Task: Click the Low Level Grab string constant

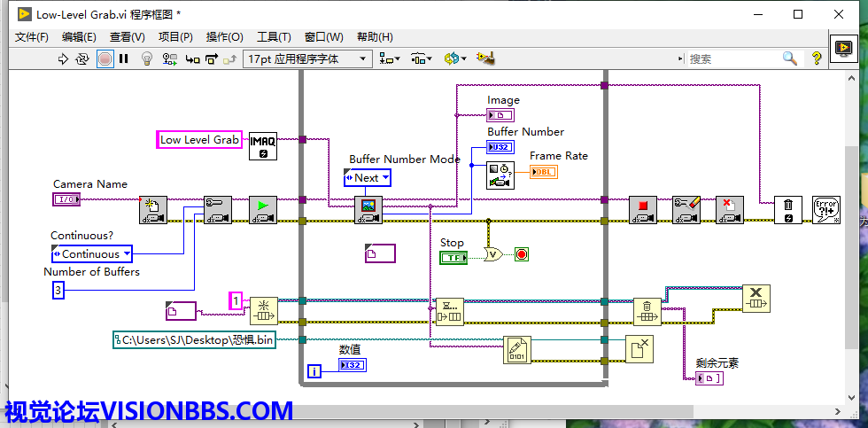Action: click(x=199, y=139)
